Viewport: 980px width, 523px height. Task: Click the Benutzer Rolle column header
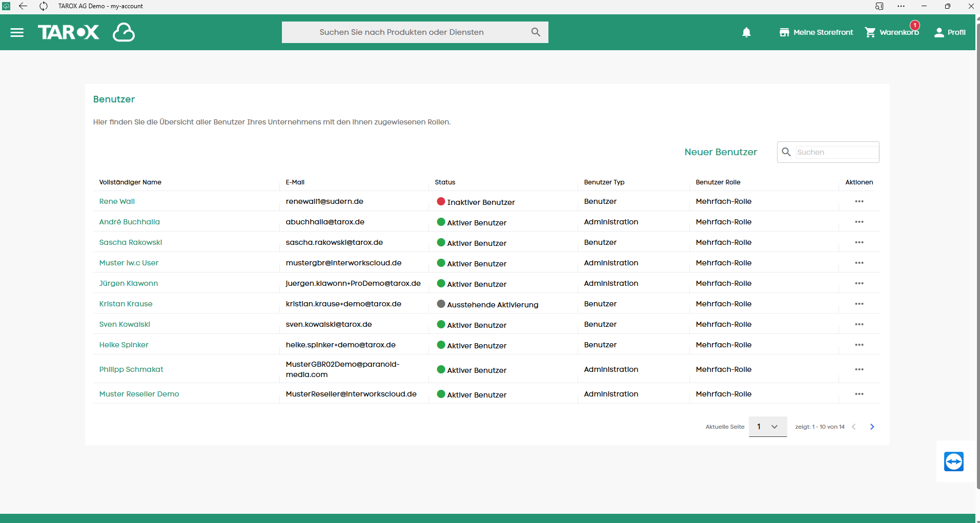pyautogui.click(x=718, y=182)
